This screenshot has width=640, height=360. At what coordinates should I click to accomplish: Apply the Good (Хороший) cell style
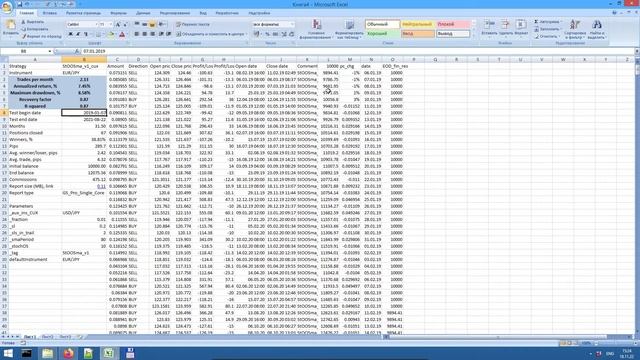382,34
